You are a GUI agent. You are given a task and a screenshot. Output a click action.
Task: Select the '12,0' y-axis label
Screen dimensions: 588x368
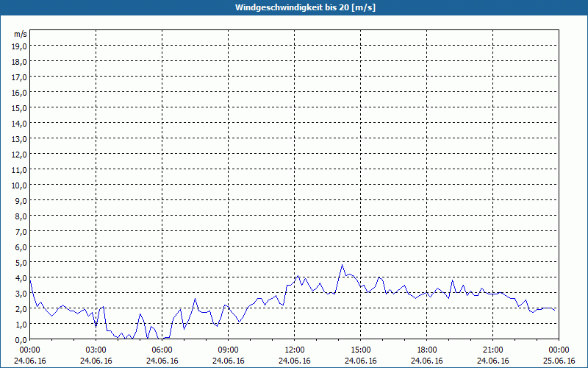(x=20, y=155)
